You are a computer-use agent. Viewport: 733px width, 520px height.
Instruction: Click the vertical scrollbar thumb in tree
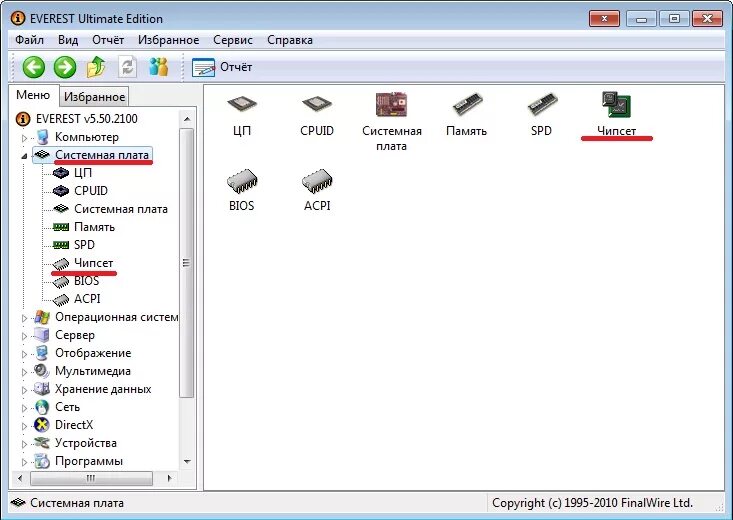187,263
